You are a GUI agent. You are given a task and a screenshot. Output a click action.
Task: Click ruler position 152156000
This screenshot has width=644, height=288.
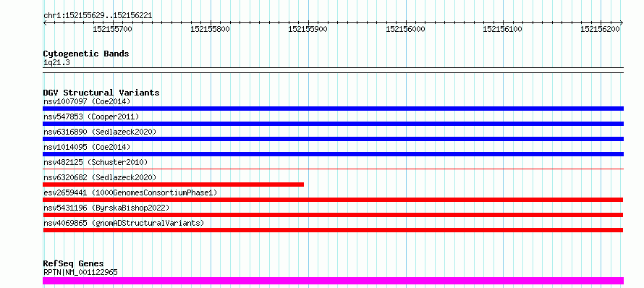coord(406,29)
